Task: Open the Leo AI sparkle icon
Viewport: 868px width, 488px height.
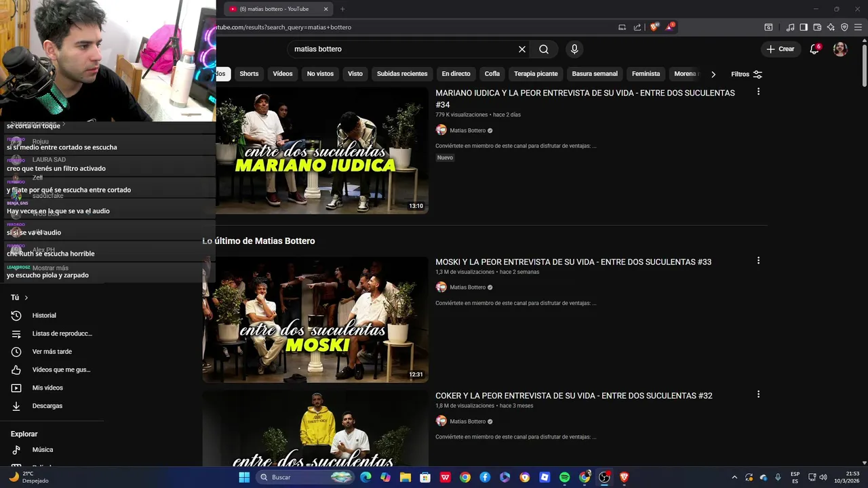Action: pyautogui.click(x=831, y=27)
